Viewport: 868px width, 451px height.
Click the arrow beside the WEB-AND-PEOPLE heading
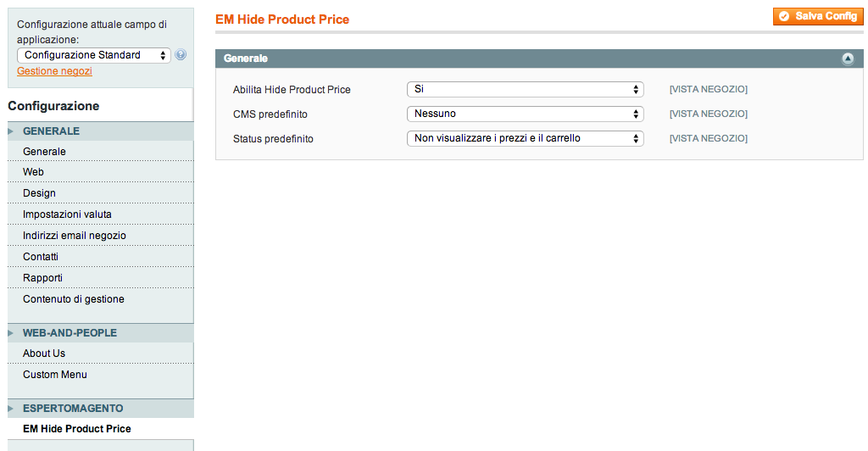point(10,333)
